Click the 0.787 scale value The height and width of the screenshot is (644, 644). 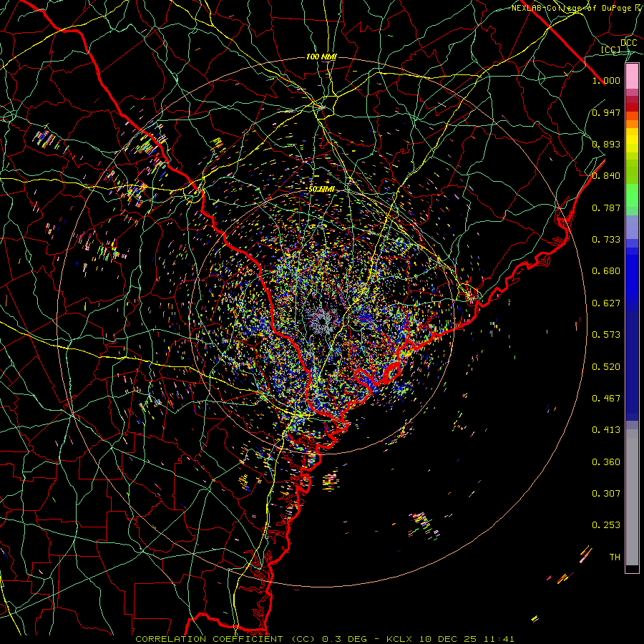click(x=606, y=208)
